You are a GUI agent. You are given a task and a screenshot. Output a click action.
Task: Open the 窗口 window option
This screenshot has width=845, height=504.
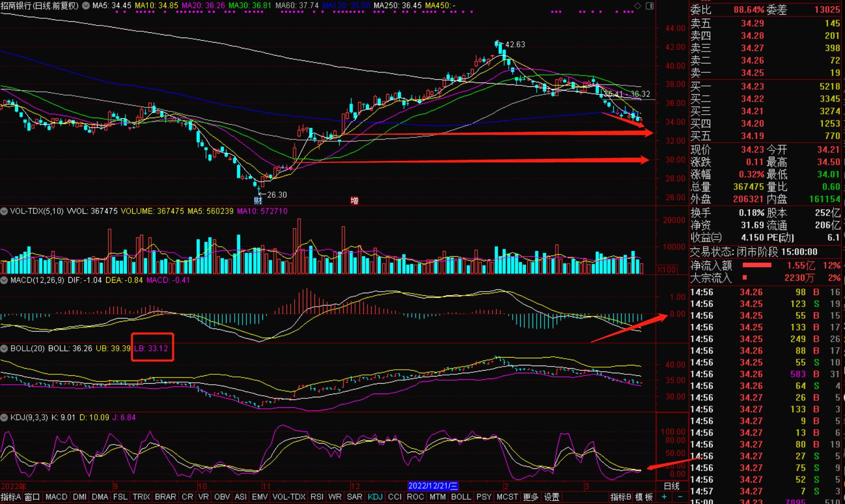(32, 497)
